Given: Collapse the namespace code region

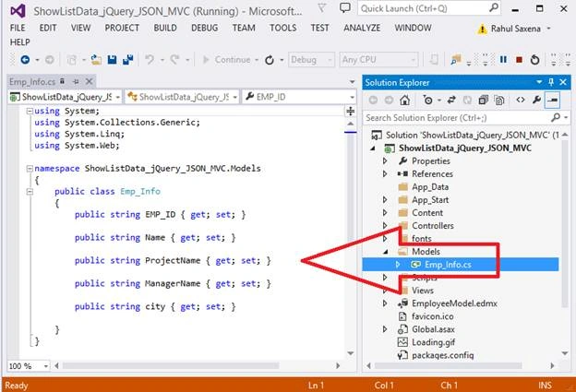Looking at the screenshot, I should click(x=30, y=169).
